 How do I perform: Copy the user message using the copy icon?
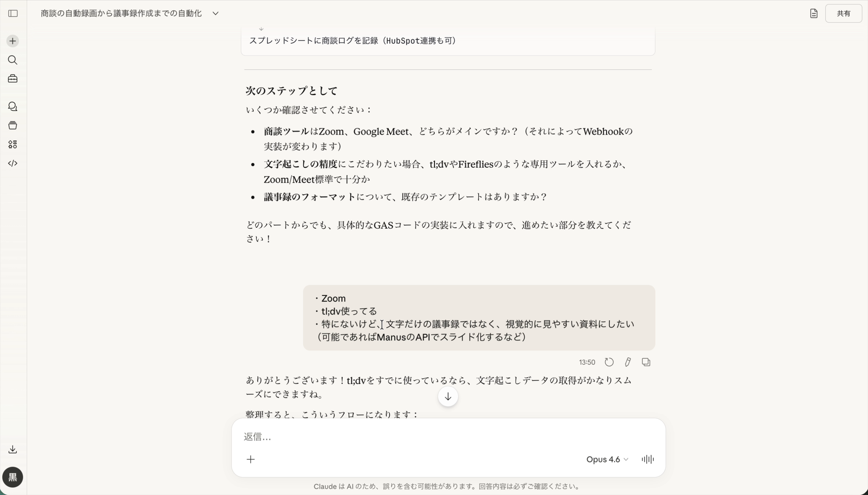tap(645, 362)
